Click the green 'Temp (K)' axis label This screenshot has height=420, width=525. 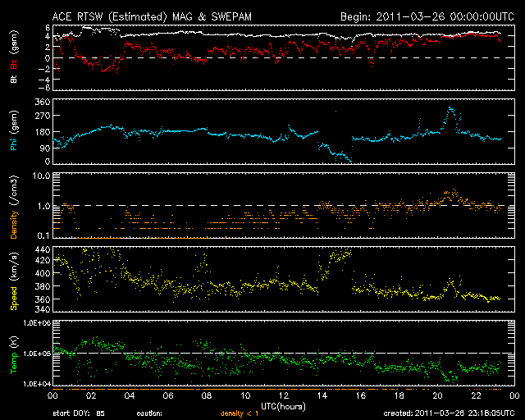point(13,354)
